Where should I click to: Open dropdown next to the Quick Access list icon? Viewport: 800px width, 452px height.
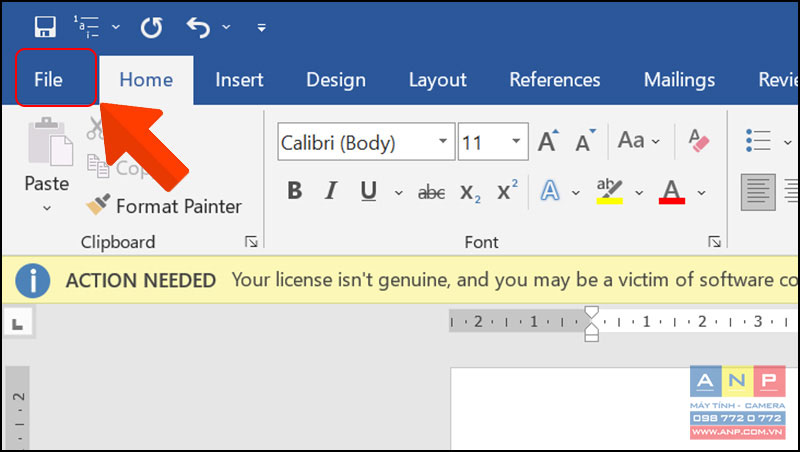[x=116, y=27]
